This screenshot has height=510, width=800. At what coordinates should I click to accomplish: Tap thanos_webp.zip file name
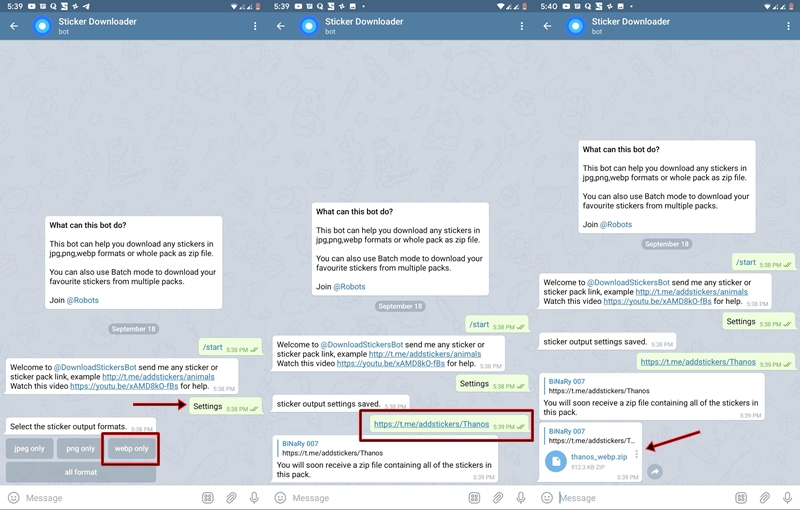[x=599, y=457]
